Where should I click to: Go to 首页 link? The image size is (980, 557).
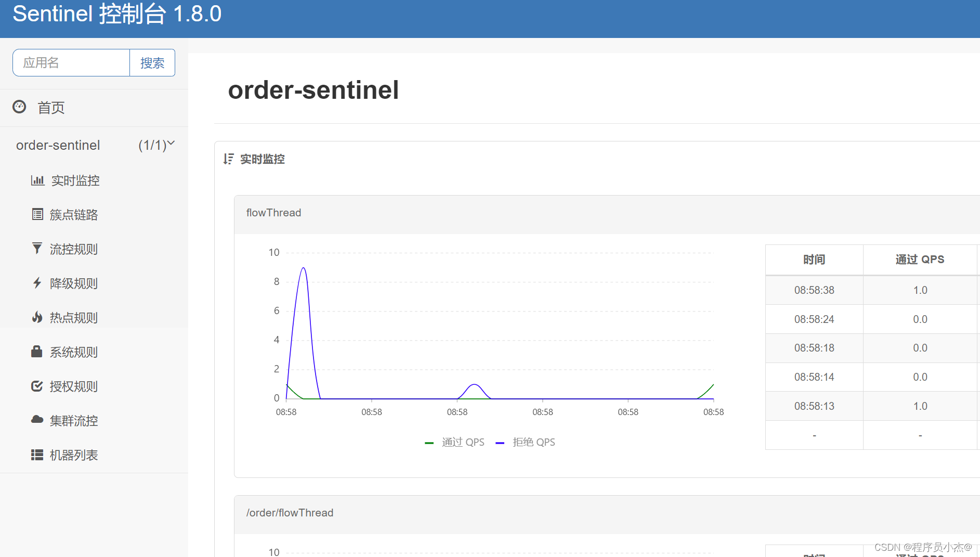click(x=51, y=108)
